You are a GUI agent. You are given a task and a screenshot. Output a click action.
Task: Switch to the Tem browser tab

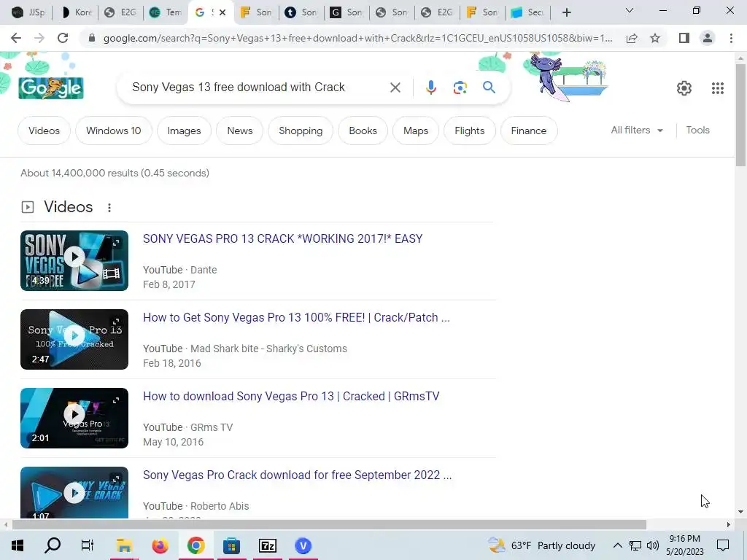[x=166, y=12]
